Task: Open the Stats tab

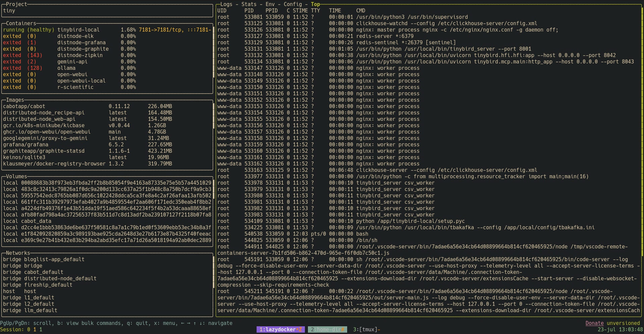Action: tap(249, 4)
